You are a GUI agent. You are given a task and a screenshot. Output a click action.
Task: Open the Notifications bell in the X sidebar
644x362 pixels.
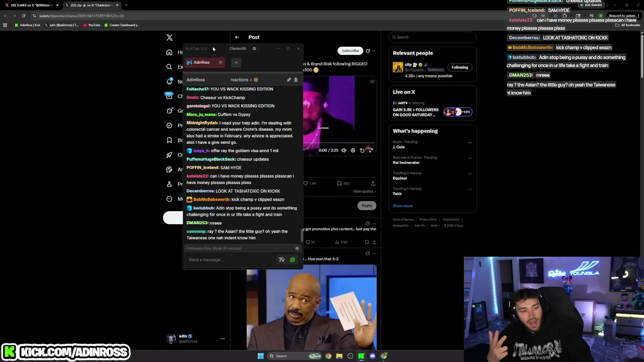click(x=170, y=81)
